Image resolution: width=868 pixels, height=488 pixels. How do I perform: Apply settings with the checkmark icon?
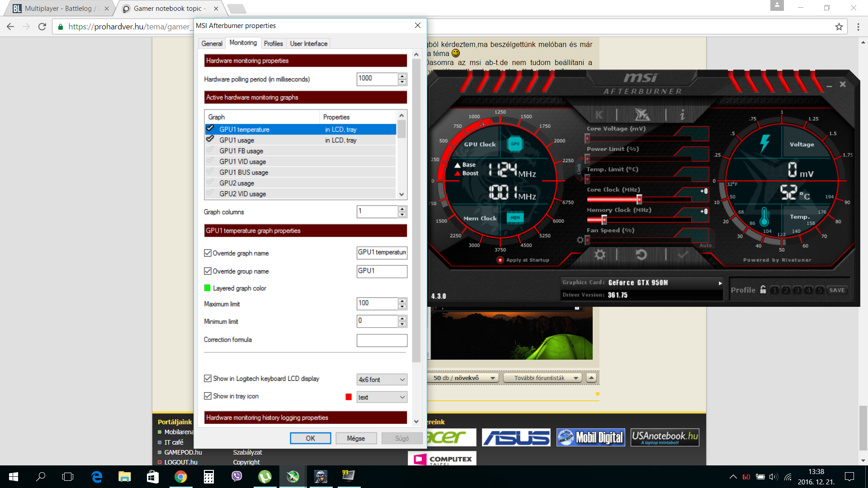683,255
